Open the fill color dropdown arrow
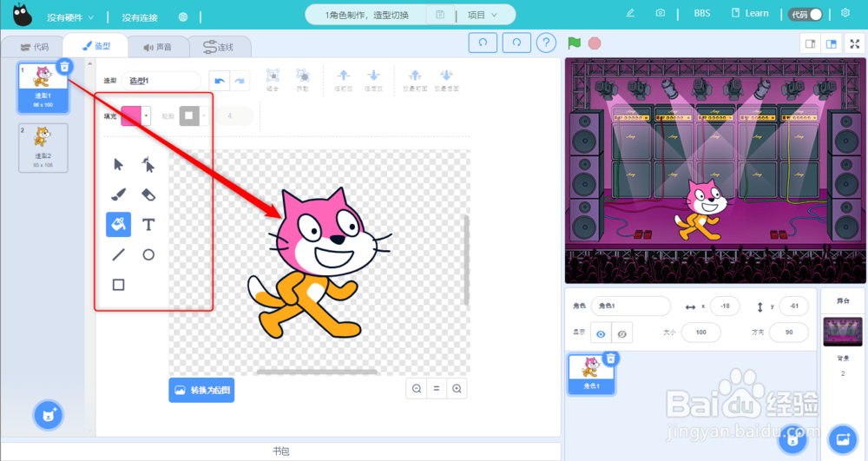868x461 pixels. 146,116
